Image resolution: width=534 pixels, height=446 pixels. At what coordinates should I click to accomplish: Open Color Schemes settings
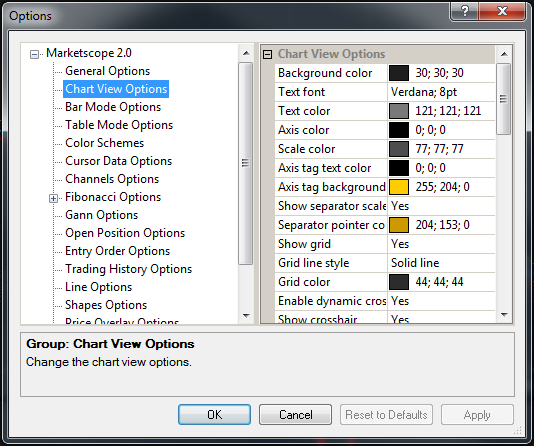tap(104, 143)
